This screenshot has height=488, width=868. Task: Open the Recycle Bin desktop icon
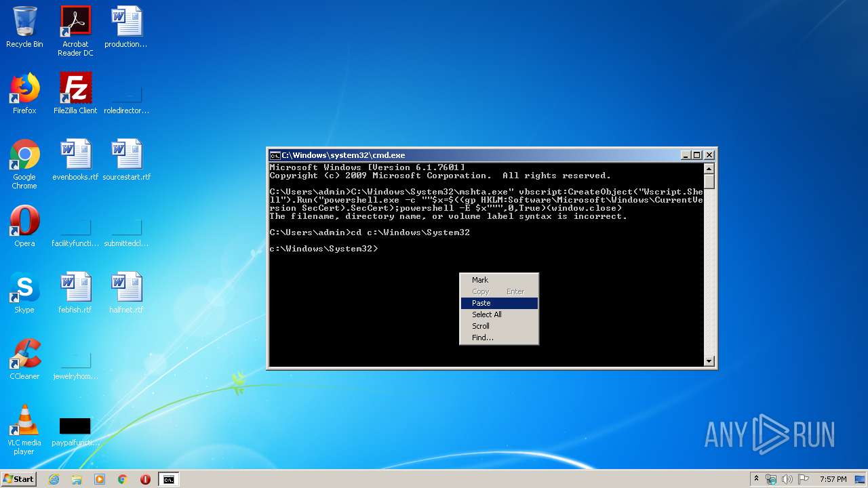point(24,27)
